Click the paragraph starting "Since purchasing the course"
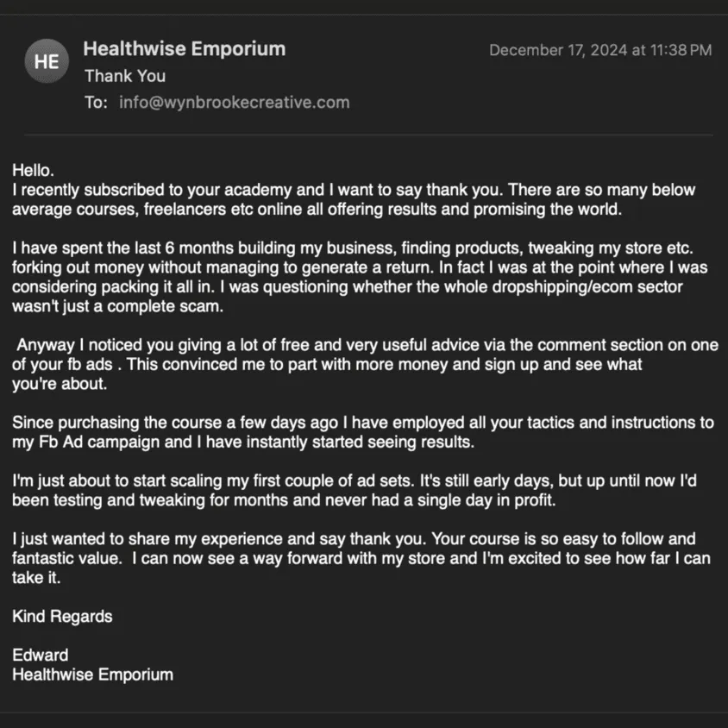 362,433
